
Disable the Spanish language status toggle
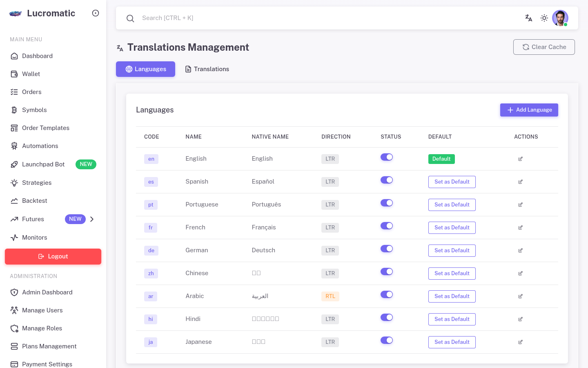[x=386, y=180]
